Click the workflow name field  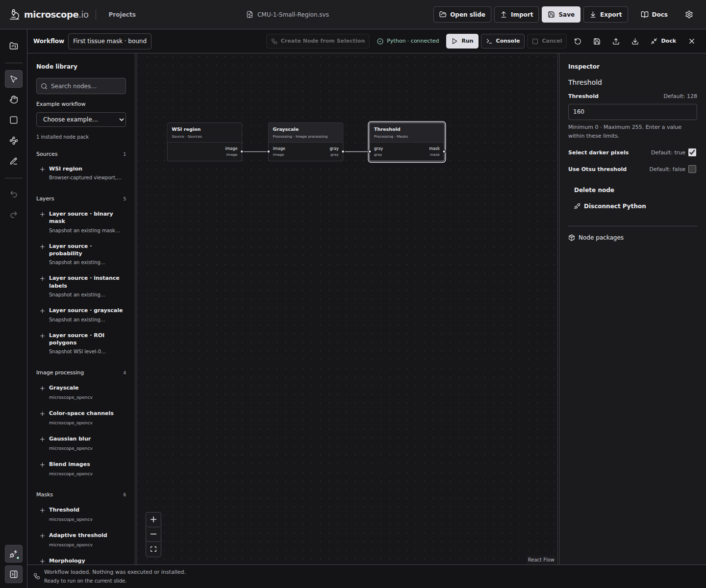point(110,41)
